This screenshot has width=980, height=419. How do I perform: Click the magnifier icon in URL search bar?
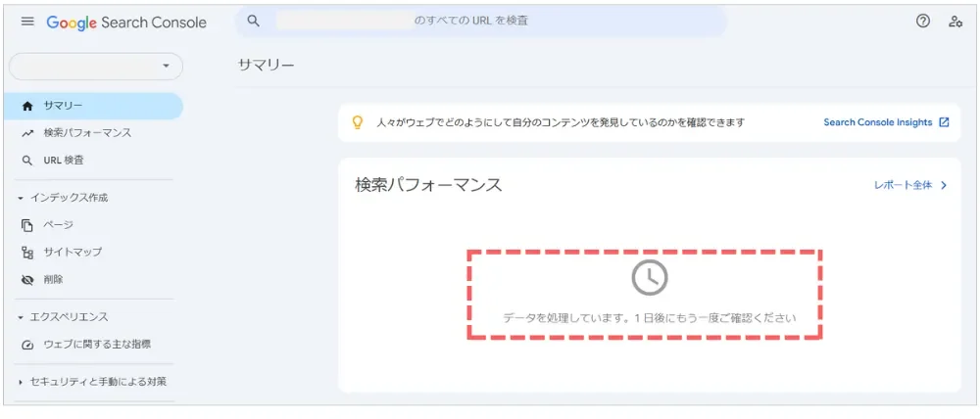click(x=253, y=21)
